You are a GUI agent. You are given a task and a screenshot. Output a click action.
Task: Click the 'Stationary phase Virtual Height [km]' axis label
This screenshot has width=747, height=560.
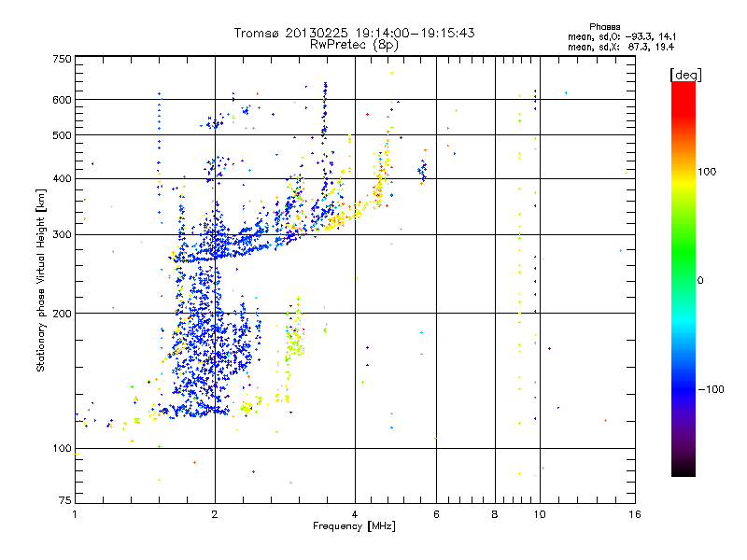pos(41,281)
